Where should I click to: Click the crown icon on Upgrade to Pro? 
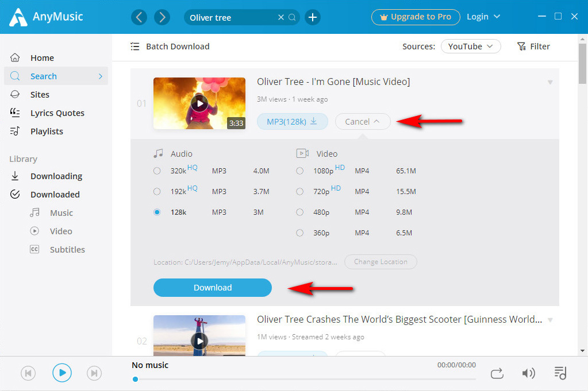click(383, 17)
